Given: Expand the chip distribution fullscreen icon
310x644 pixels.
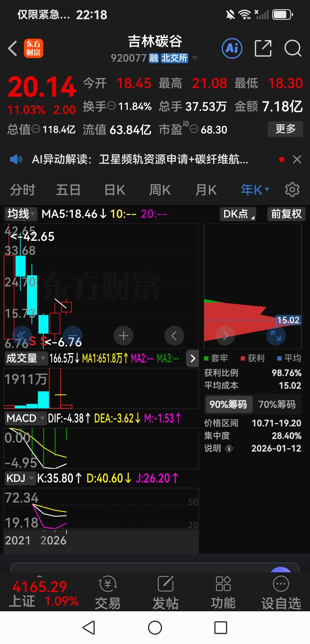Looking at the screenshot, I should pyautogui.click(x=276, y=335).
